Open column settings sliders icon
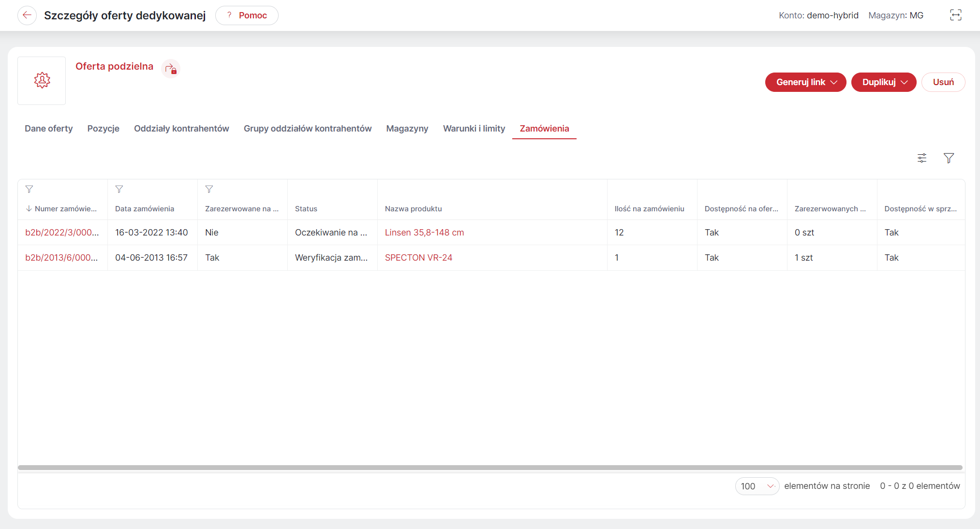The height and width of the screenshot is (529, 980). 922,158
